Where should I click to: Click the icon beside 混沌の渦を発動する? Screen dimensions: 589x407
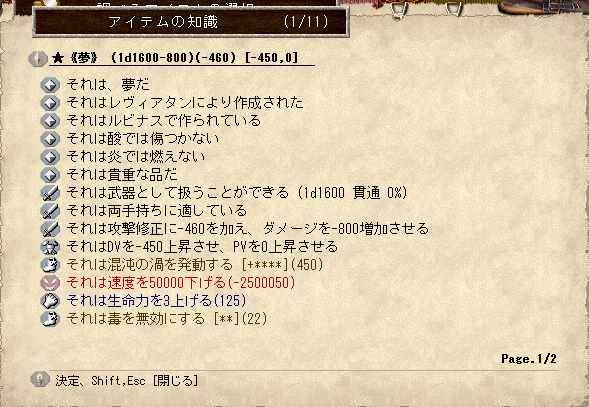point(50,265)
